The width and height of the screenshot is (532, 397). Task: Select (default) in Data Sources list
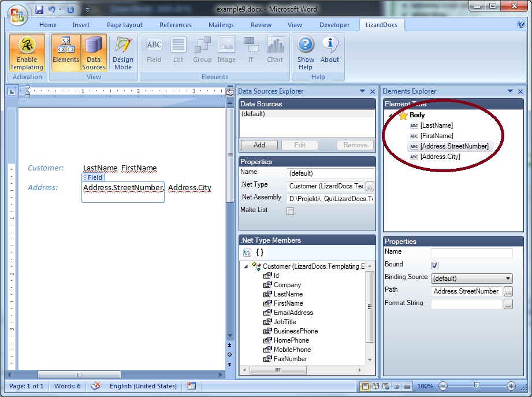click(307, 114)
